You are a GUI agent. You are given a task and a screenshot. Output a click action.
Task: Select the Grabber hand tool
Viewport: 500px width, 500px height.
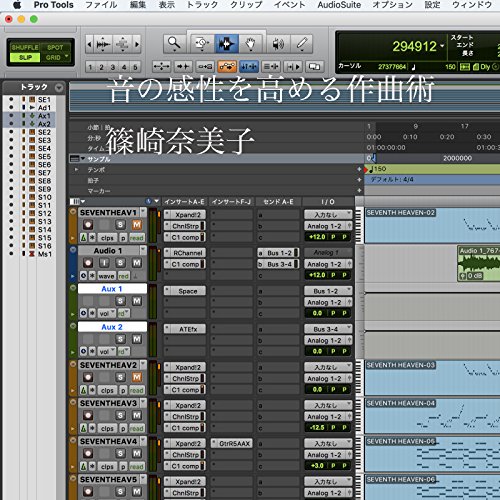click(250, 43)
